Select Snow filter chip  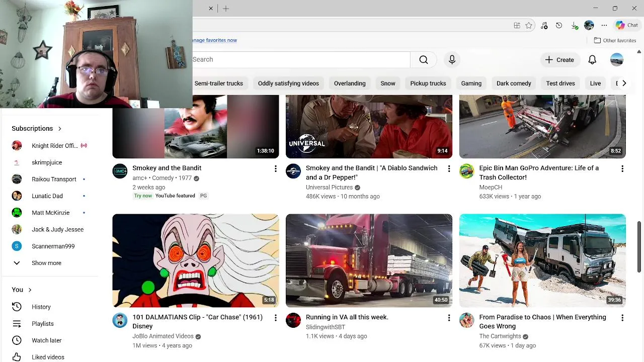(x=388, y=83)
